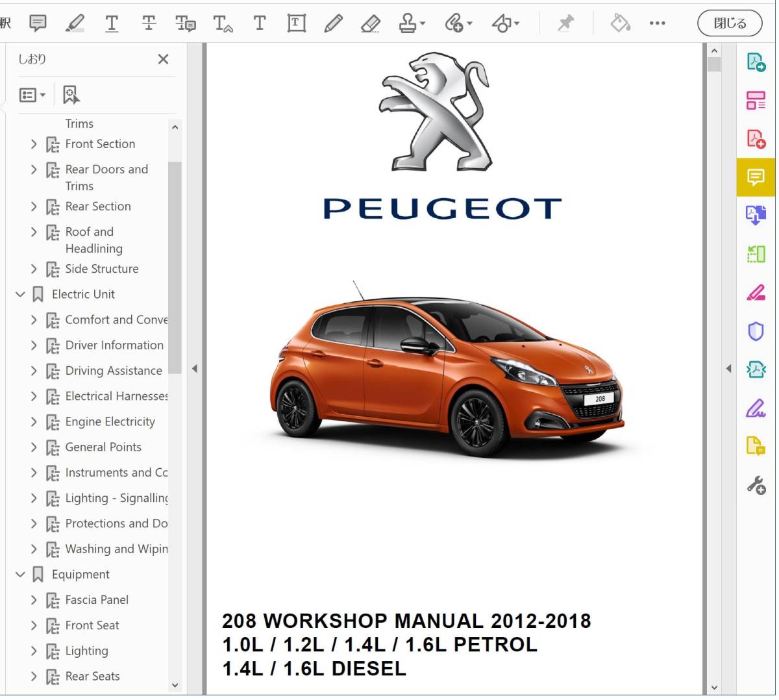Expand the Side Structure bookmark
This screenshot has width=779, height=700.
(34, 269)
